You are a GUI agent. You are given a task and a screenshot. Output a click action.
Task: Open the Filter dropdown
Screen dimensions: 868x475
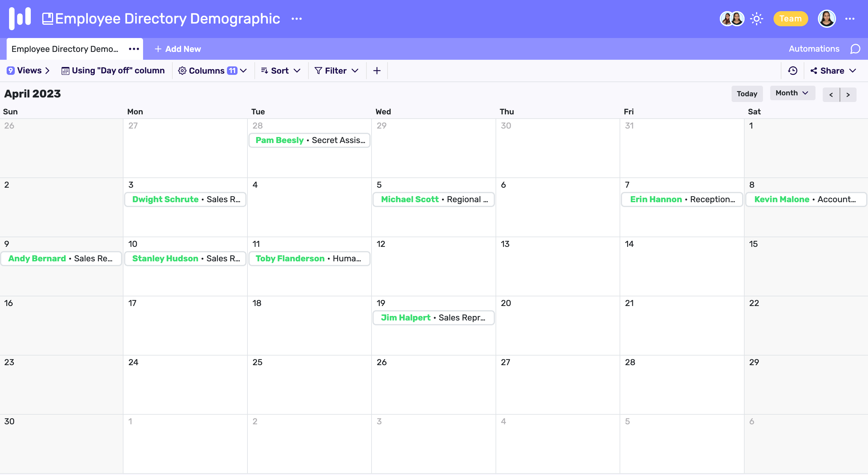tap(336, 71)
